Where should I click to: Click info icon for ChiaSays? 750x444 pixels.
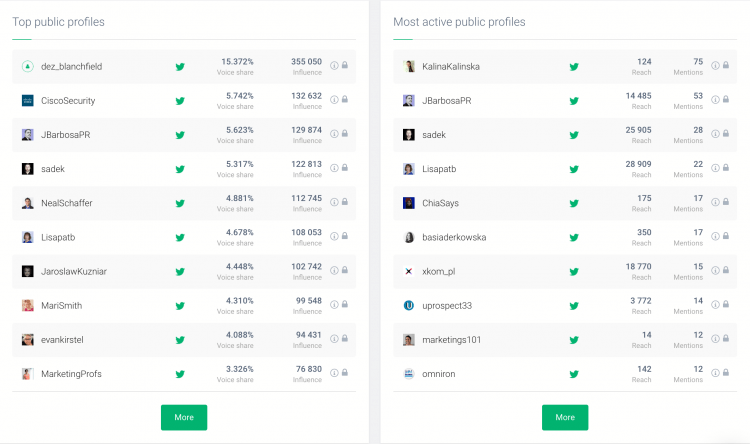[x=715, y=203]
